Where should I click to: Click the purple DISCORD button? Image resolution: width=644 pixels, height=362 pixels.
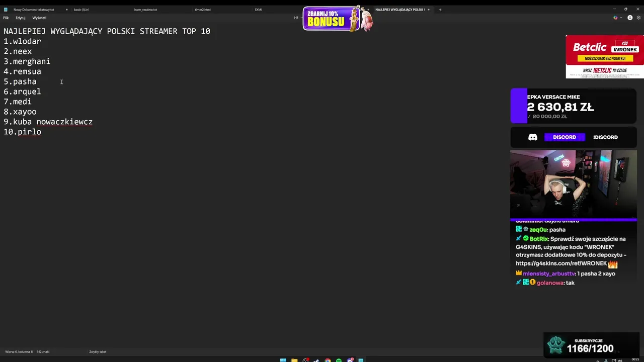point(565,137)
